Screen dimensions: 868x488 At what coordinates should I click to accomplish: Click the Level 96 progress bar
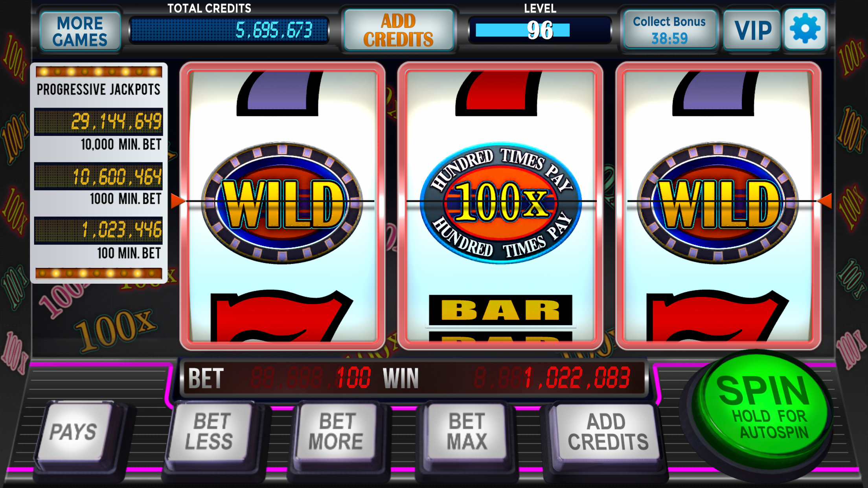pos(540,30)
